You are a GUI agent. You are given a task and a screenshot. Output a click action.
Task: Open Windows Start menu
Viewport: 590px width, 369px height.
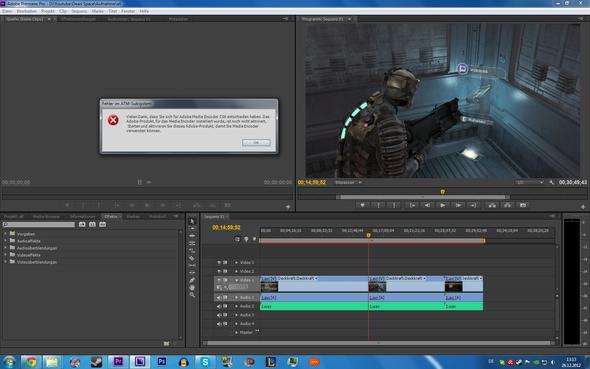pyautogui.click(x=9, y=362)
